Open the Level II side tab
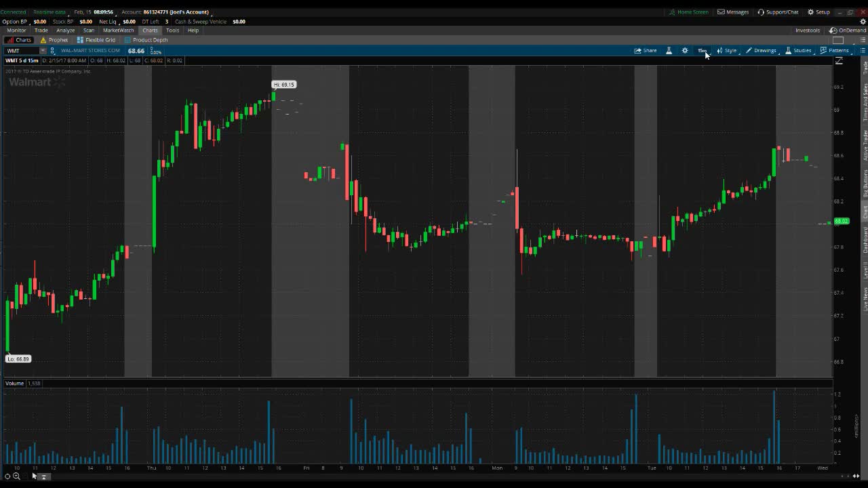This screenshot has width=868, height=488. 865,270
